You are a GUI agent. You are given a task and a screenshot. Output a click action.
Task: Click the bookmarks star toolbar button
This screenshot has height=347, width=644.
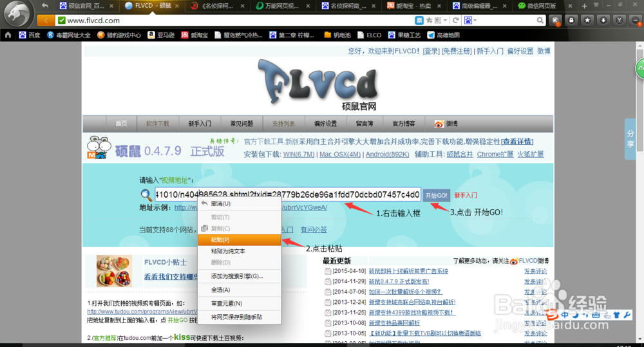(587, 20)
